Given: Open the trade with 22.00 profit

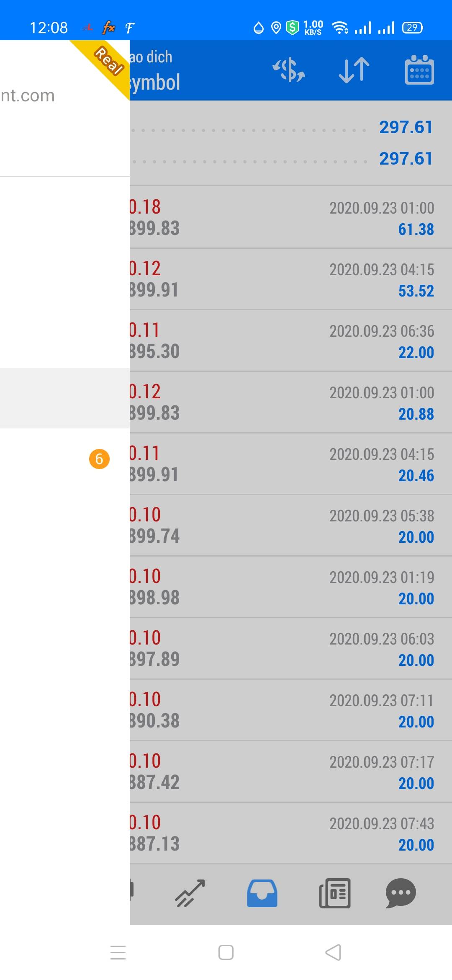Looking at the screenshot, I should (290, 341).
